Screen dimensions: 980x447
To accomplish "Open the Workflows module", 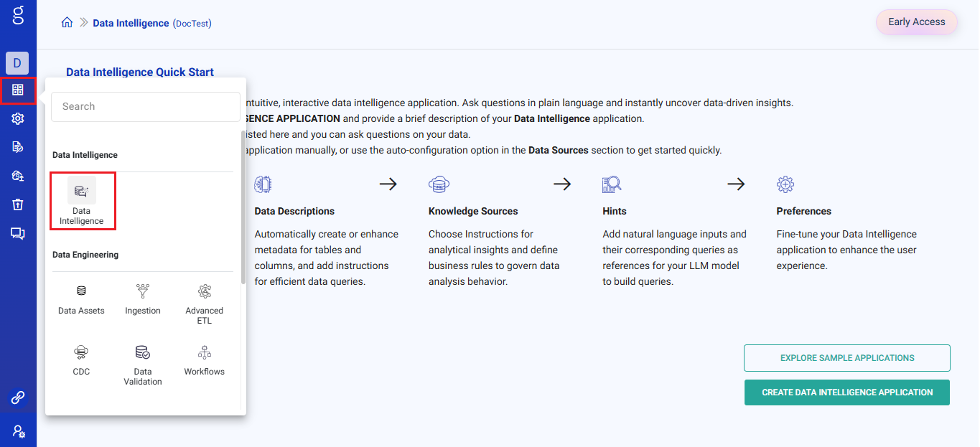I will coord(205,360).
